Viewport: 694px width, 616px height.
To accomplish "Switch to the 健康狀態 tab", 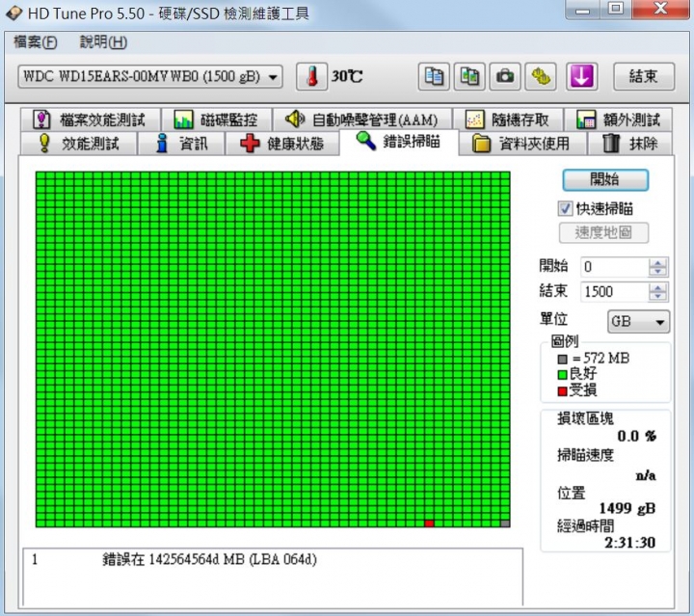I will coord(282,144).
